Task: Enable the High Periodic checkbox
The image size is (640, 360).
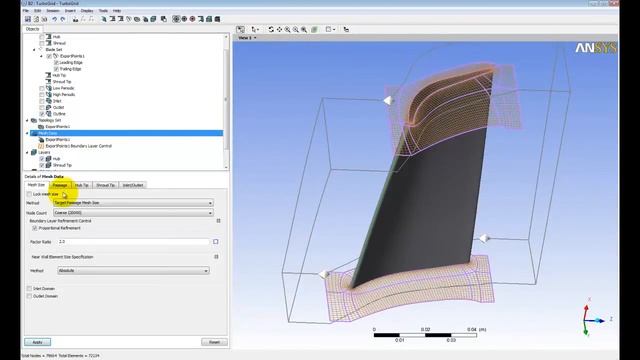Action: (x=42, y=95)
